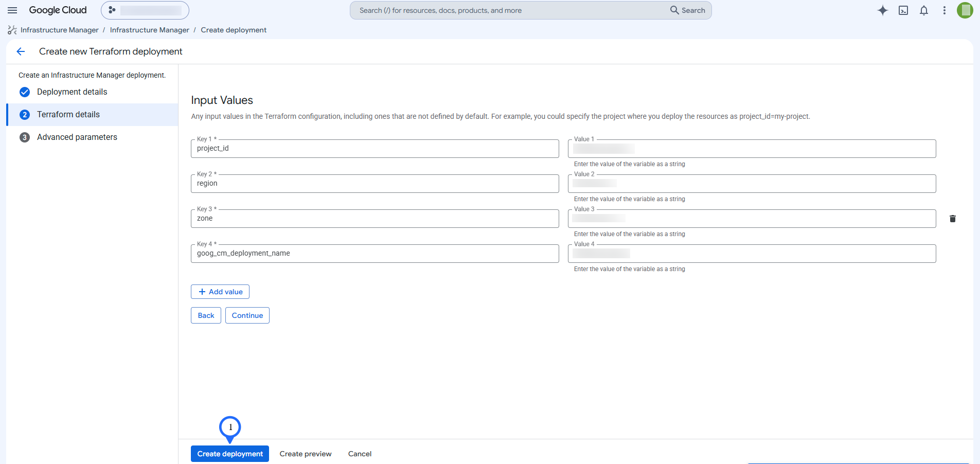
Task: Click the Create deployment breadcrumb
Action: (x=234, y=30)
